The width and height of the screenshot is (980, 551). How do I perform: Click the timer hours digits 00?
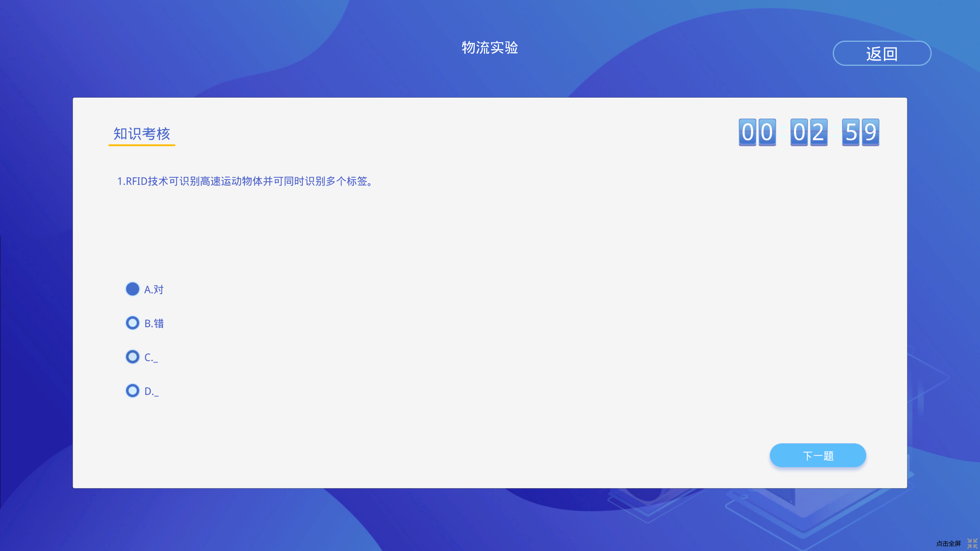757,132
